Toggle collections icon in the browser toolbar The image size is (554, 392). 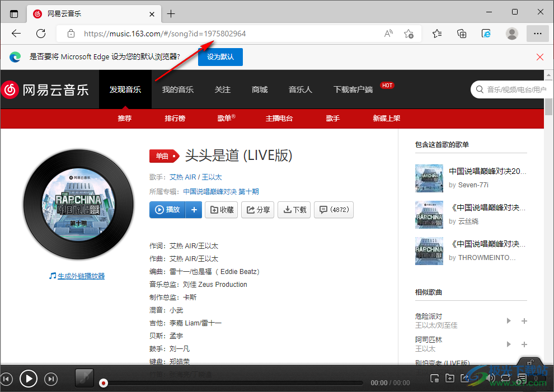click(461, 34)
